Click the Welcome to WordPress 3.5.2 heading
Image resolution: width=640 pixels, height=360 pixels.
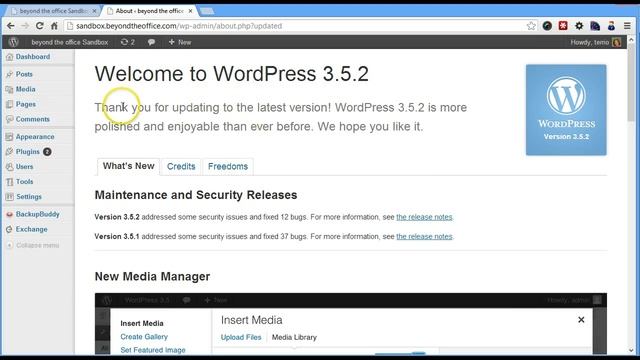pyautogui.click(x=232, y=74)
